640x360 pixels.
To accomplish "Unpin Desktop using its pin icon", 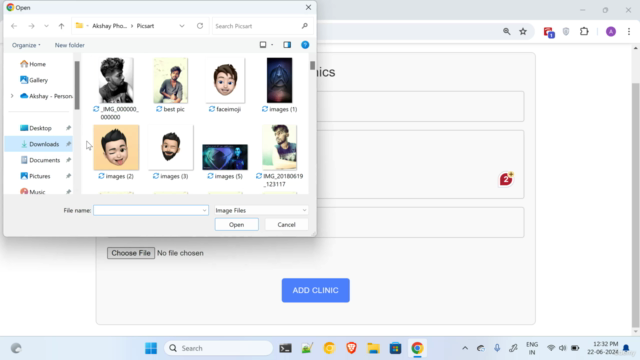I will click(x=68, y=128).
